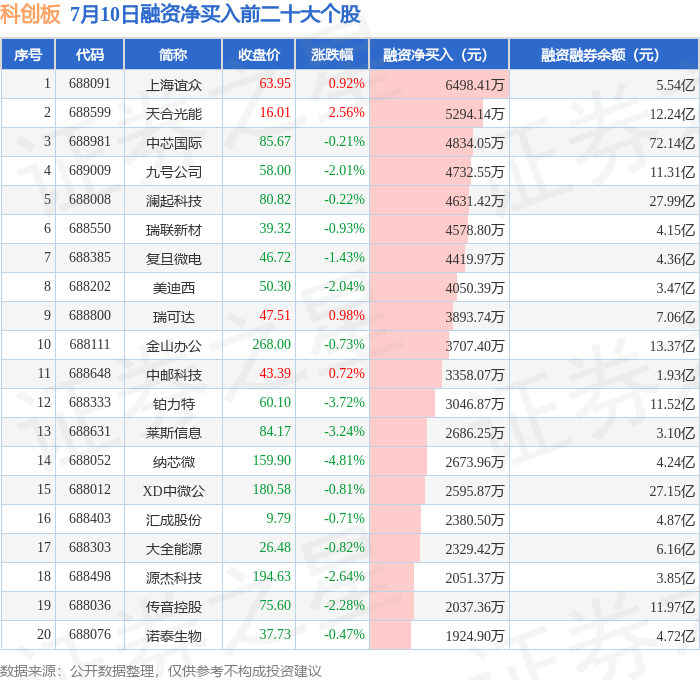
Task: Select stock name 传音控股
Action: click(x=174, y=607)
